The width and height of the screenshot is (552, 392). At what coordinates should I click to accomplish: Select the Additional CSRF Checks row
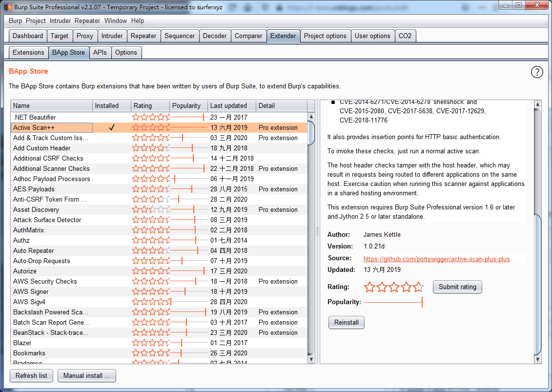(x=159, y=158)
